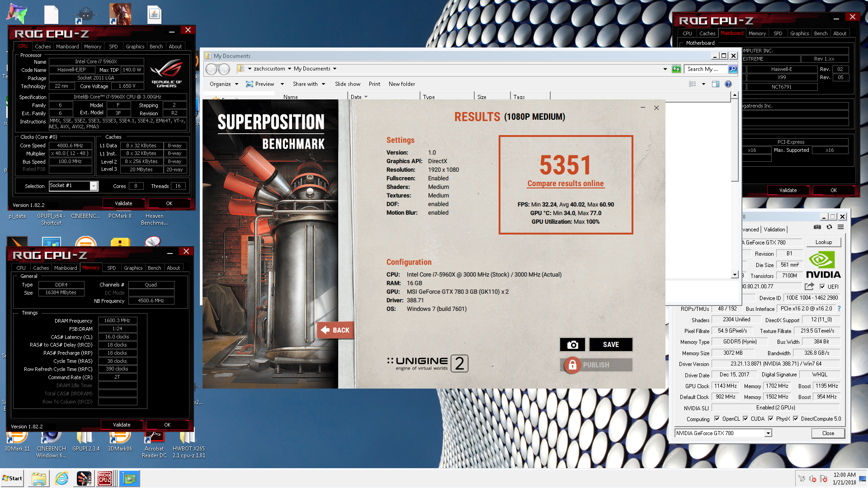Open the Socket #1 selection dropdown
The image size is (868, 488).
94,186
